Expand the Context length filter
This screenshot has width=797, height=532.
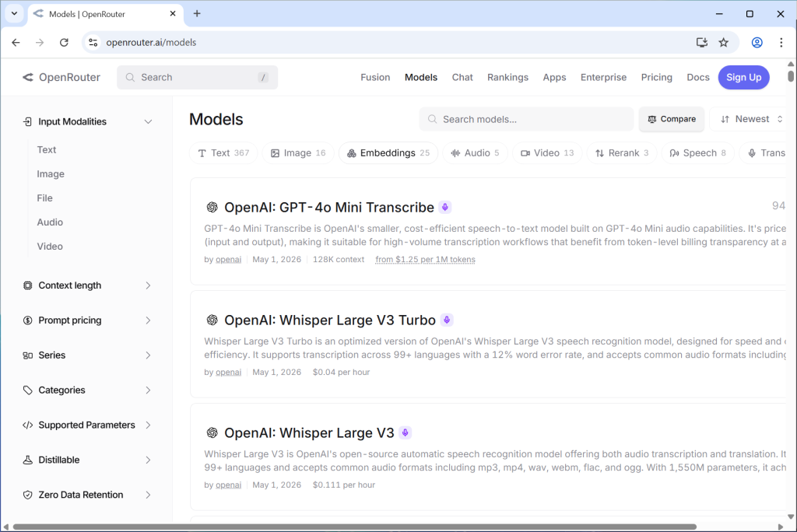[x=148, y=285]
